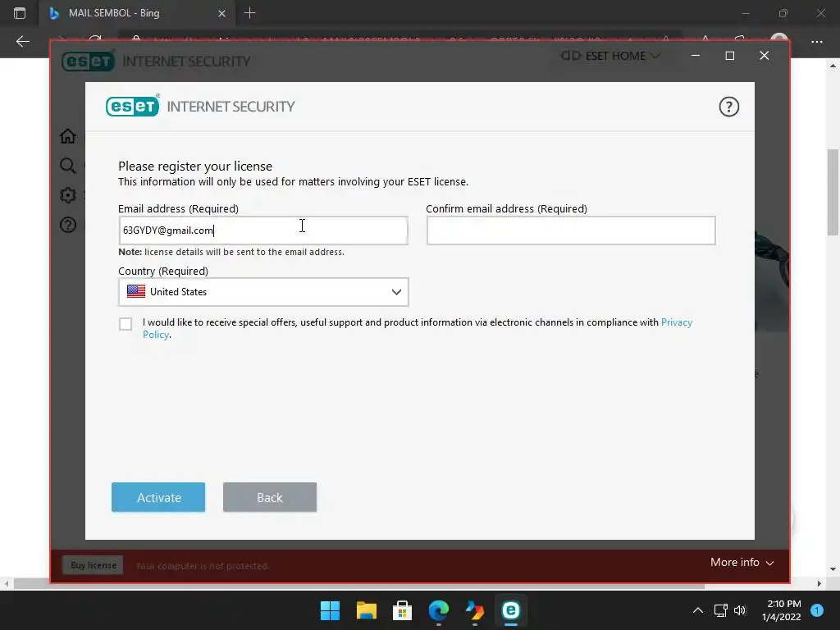Go back in the Edge browser
The width and height of the screenshot is (840, 630).
22,41
